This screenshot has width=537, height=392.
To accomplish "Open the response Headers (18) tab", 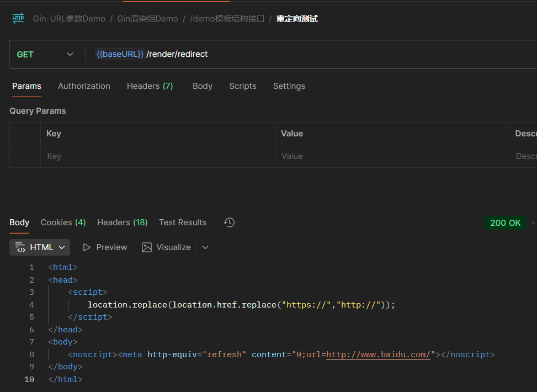I will pyautogui.click(x=122, y=223).
